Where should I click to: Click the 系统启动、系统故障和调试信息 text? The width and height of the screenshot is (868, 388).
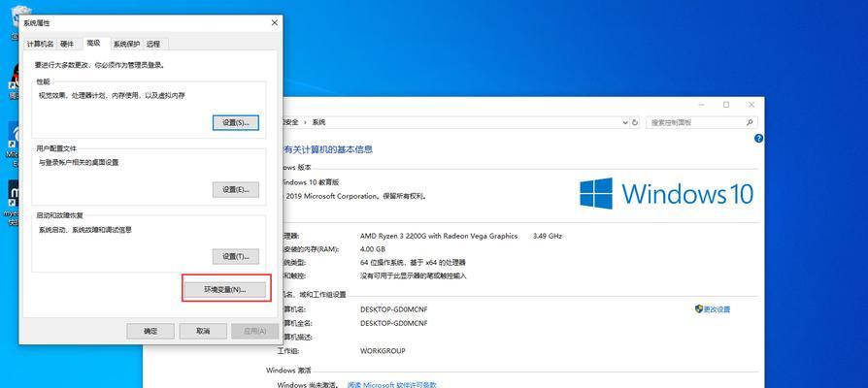(84, 229)
